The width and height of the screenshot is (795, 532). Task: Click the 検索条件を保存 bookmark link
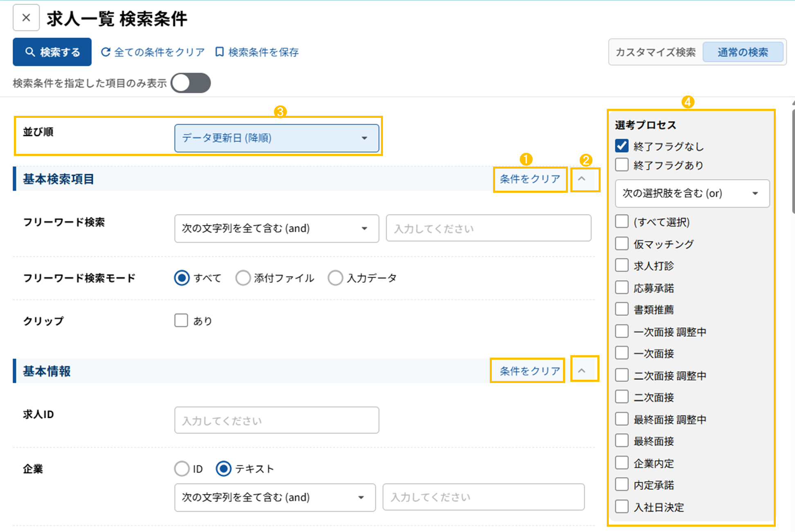pos(257,52)
